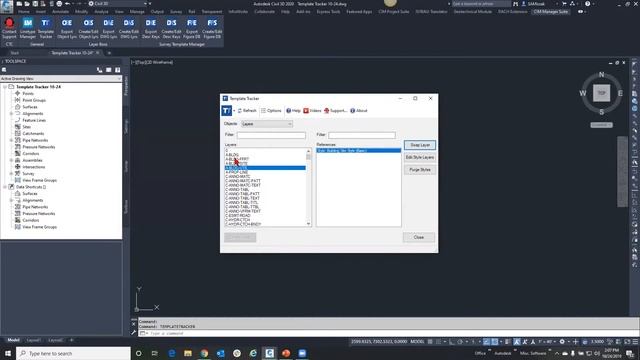This screenshot has height=360, width=640.
Task: Click the Layers list scrollbar
Action: pos(309,187)
